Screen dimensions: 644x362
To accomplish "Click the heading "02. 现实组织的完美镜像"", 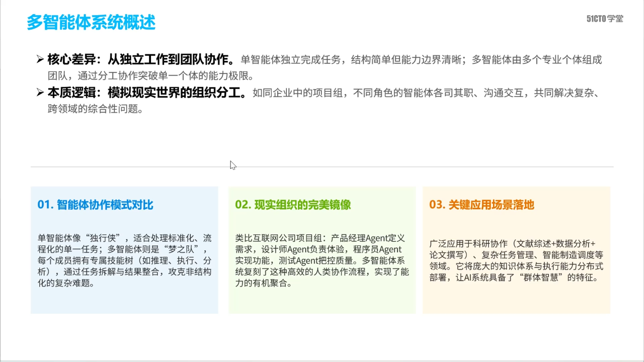I will tap(293, 205).
